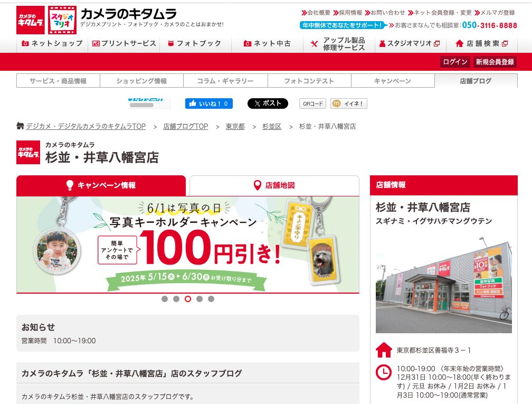
Task: Click 営業時間 10:00～19:00 text
Action: coord(59,341)
